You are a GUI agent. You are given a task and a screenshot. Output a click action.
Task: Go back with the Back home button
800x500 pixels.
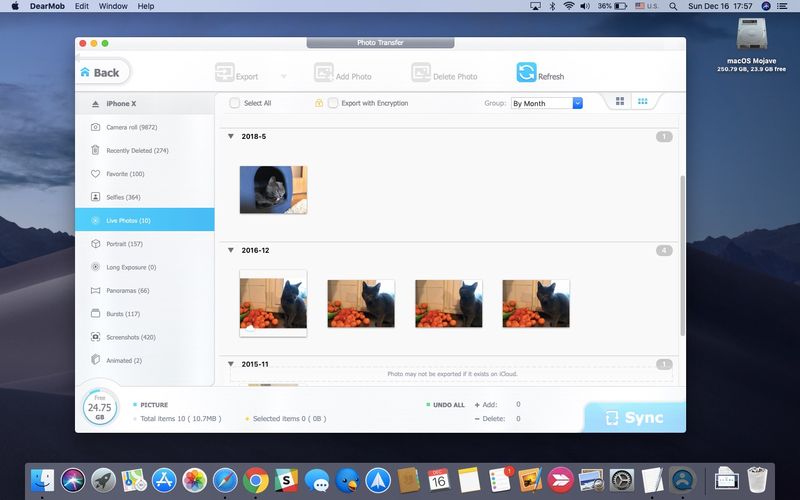coord(101,72)
